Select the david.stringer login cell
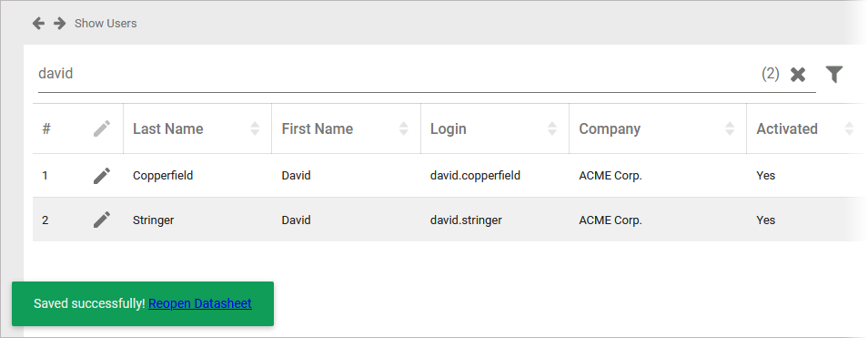 [x=495, y=220]
